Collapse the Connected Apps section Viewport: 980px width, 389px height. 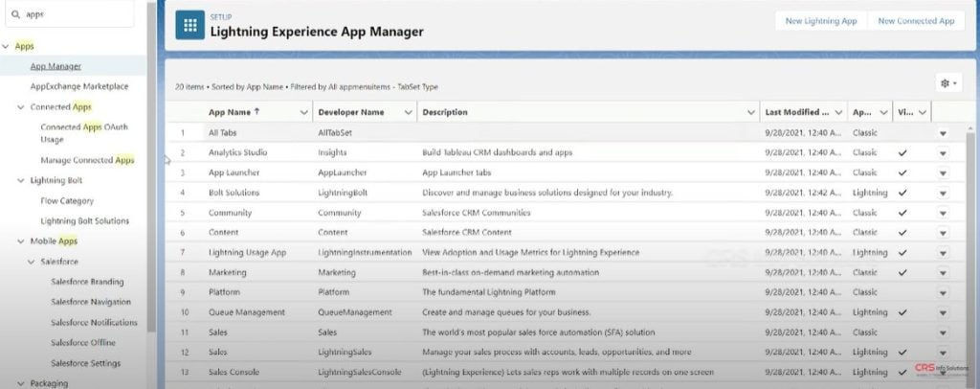pos(21,107)
